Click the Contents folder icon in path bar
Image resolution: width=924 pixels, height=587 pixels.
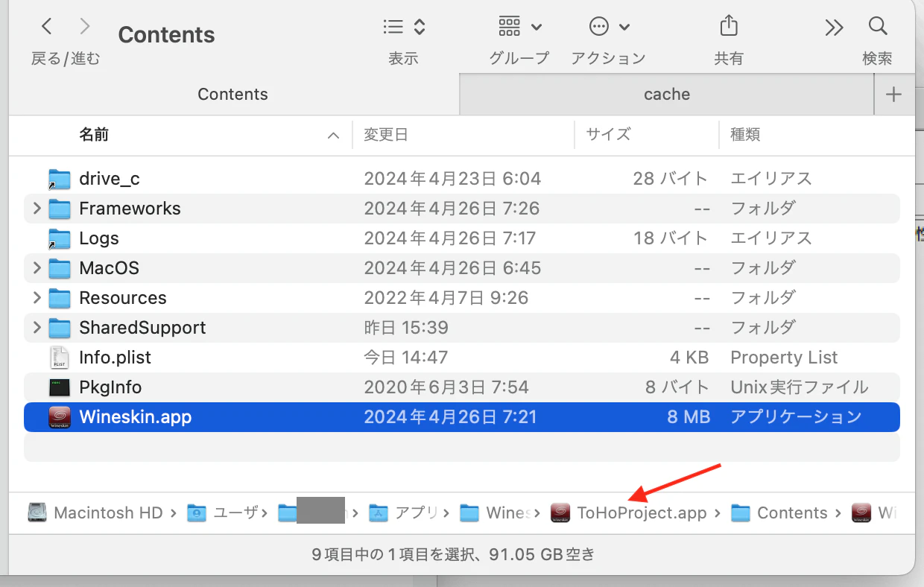(x=740, y=513)
